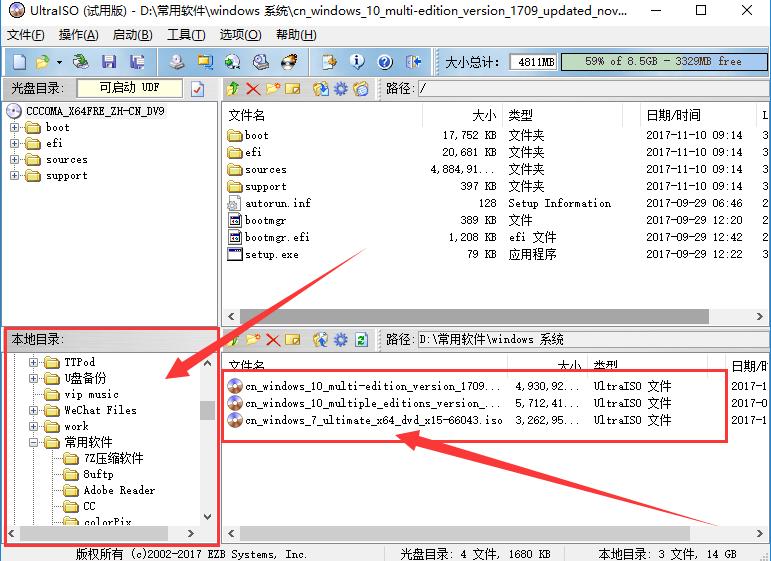This screenshot has width=771, height=561.
Task: Open the dropdown arrow beside the Open icon
Action: click(x=59, y=62)
